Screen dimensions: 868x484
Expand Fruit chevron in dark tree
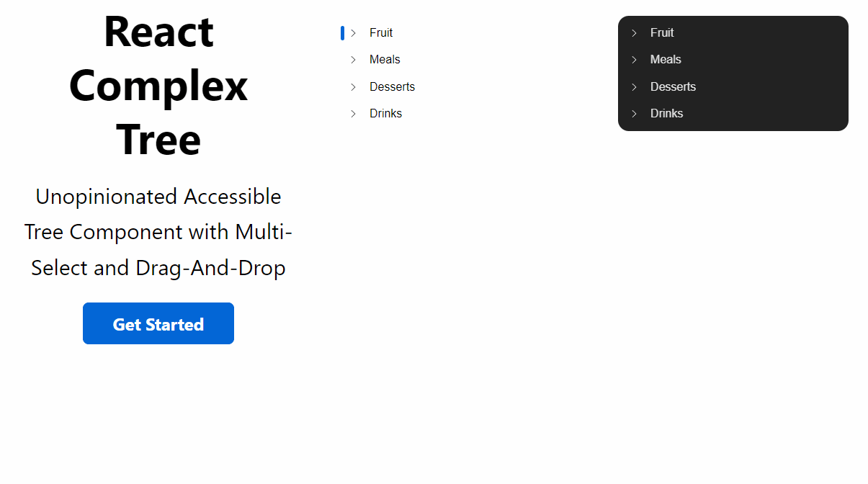[634, 33]
